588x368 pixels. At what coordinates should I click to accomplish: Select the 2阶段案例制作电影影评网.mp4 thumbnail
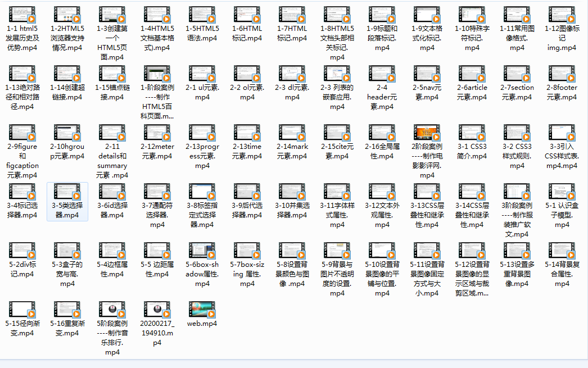427,133
